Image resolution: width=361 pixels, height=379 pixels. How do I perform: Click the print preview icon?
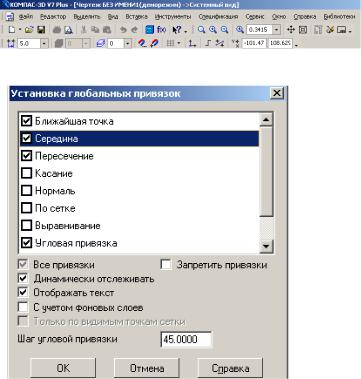[68, 30]
